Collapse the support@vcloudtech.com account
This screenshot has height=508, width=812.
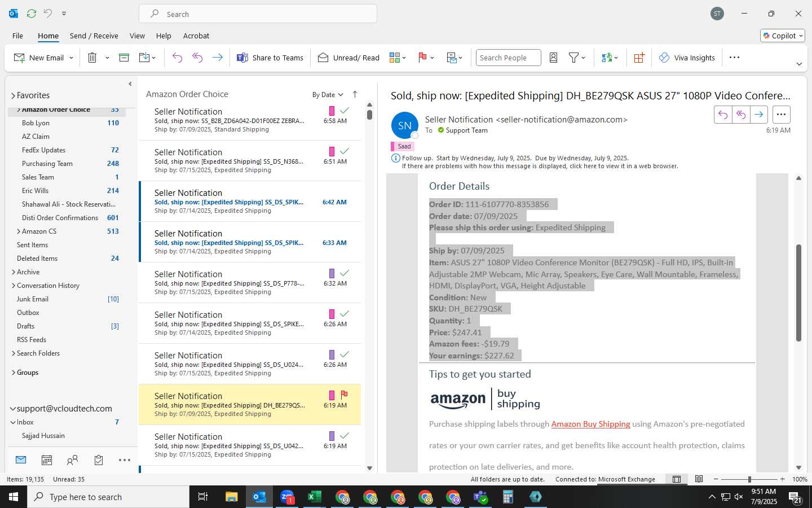[13, 409]
